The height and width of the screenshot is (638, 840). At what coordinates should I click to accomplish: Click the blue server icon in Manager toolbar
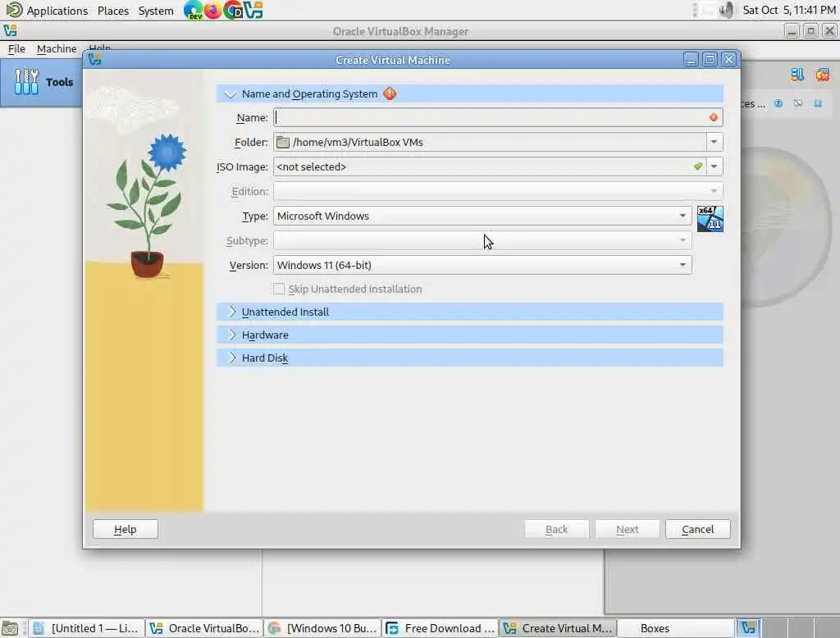[x=797, y=75]
